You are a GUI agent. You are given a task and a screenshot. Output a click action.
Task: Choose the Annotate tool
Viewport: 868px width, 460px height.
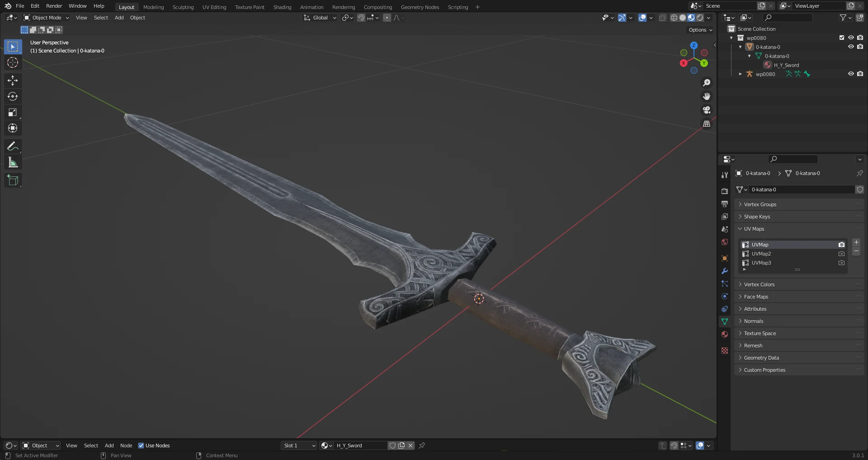click(x=13, y=146)
